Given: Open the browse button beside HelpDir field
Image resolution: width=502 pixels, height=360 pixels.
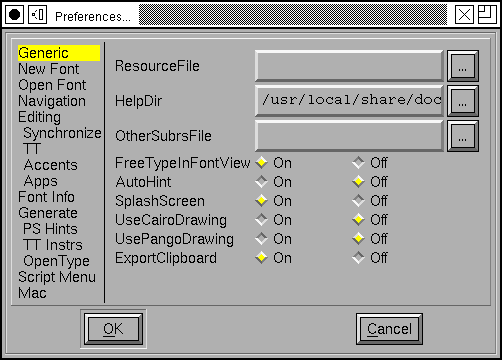Looking at the screenshot, I should pos(463,101).
